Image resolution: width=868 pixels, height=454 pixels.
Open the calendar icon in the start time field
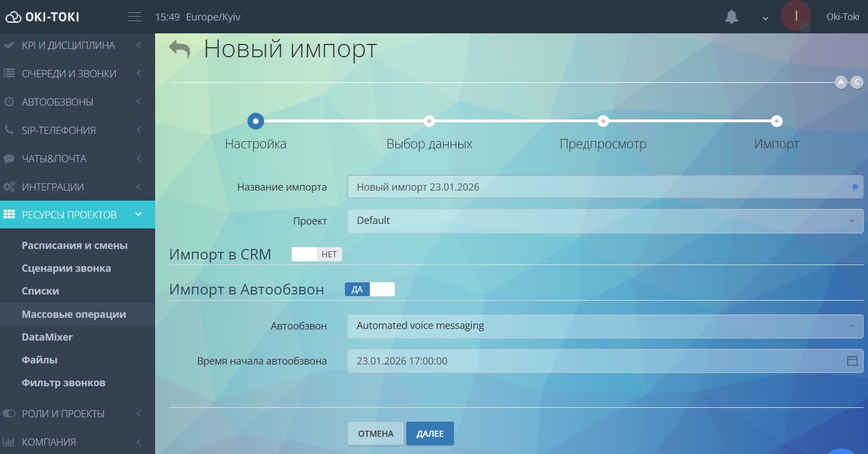(851, 361)
